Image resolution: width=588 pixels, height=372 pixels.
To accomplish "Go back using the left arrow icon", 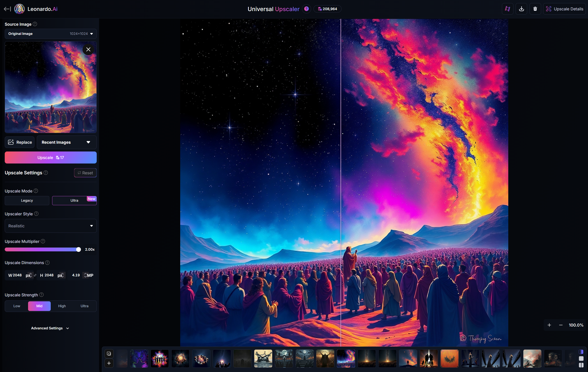I will tap(7, 9).
